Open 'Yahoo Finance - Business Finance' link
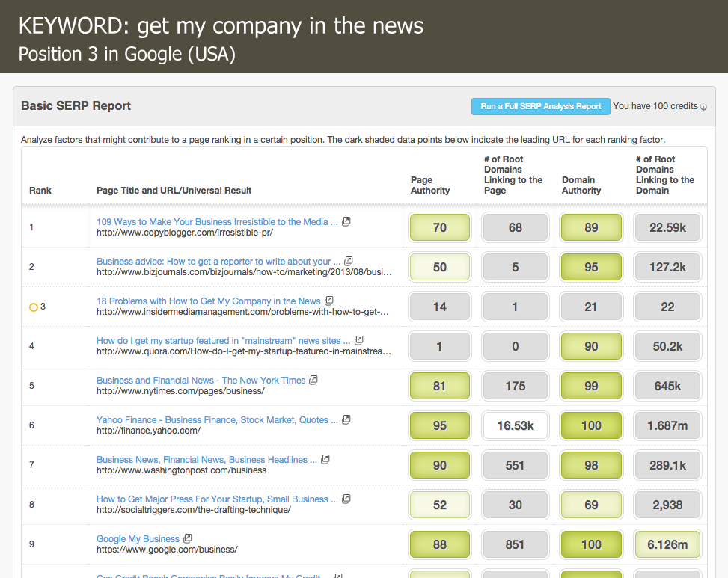 coord(217,419)
